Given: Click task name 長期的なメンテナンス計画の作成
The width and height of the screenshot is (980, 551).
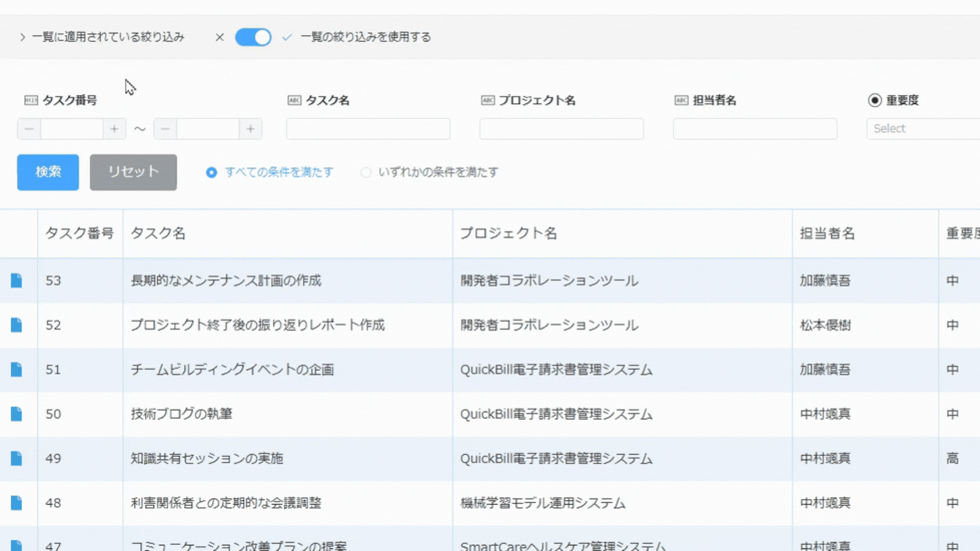Looking at the screenshot, I should pyautogui.click(x=226, y=281).
